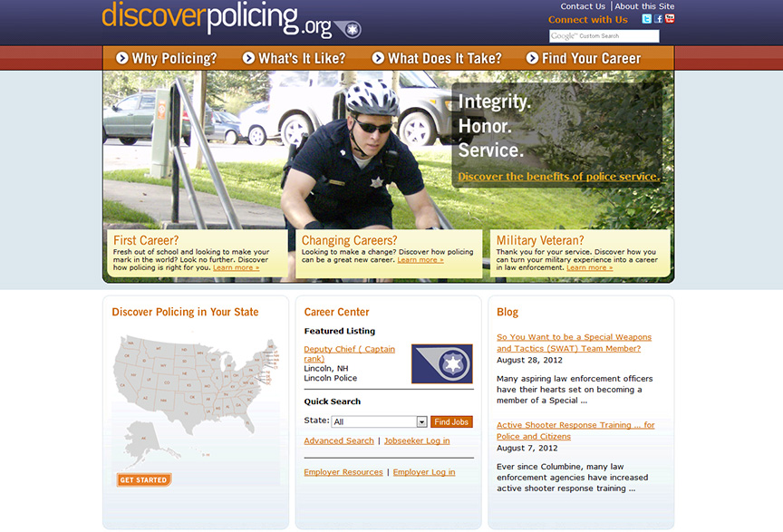The height and width of the screenshot is (532, 783).
Task: Click arrow icon beside What Does It Take?
Action: pos(378,58)
